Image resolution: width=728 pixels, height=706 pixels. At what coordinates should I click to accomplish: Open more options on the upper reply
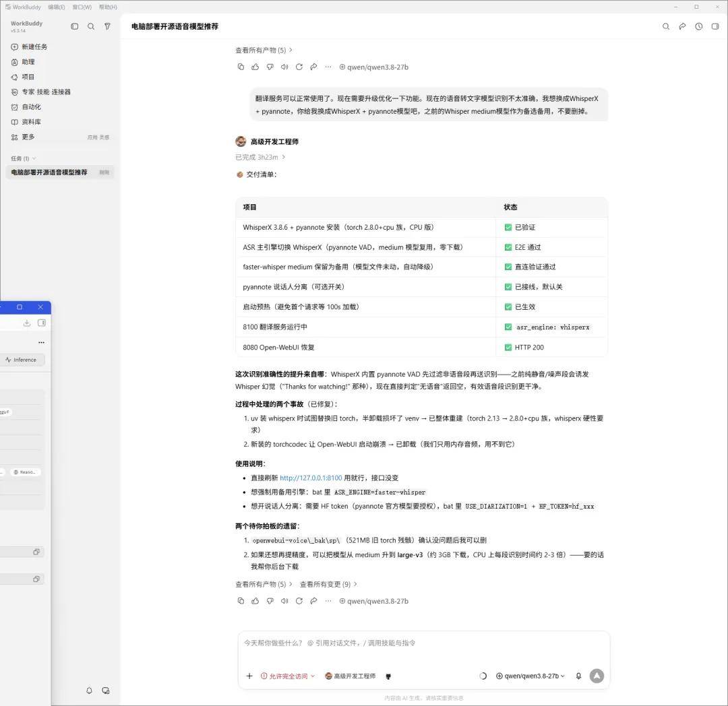click(x=328, y=67)
